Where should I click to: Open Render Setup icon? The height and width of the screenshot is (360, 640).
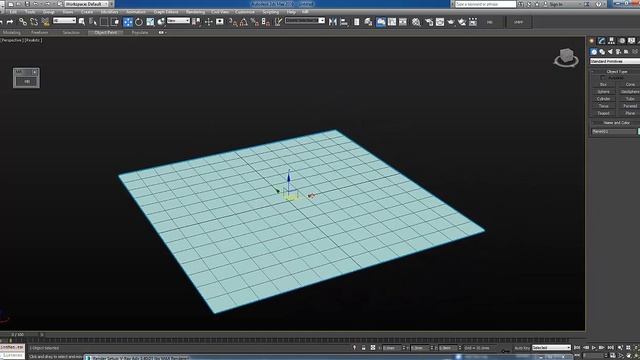(x=429, y=22)
